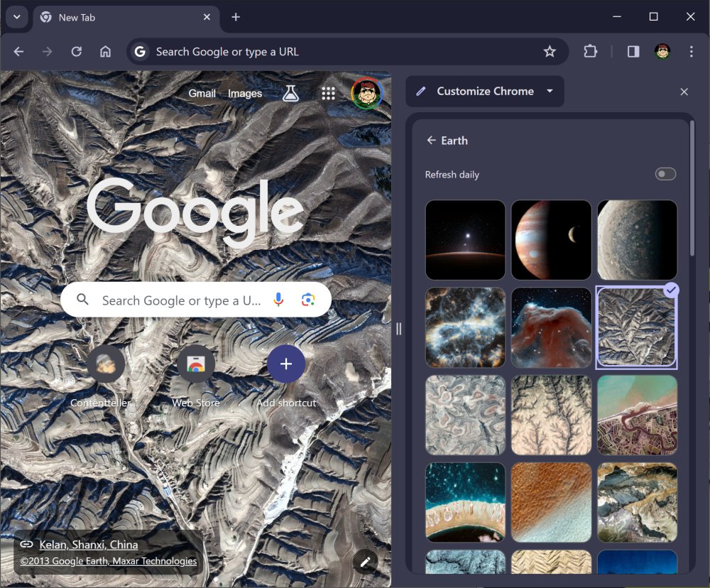The width and height of the screenshot is (710, 588).
Task: Click the Google account avatar on page
Action: [x=367, y=93]
